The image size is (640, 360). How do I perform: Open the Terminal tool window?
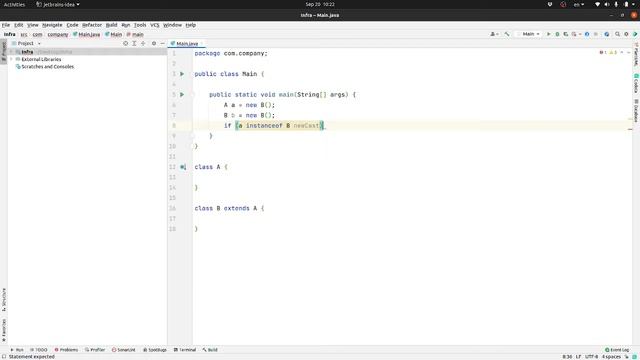click(x=185, y=350)
